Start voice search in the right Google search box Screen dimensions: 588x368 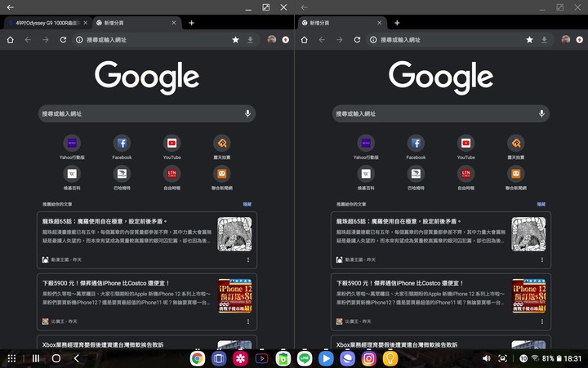[x=541, y=113]
